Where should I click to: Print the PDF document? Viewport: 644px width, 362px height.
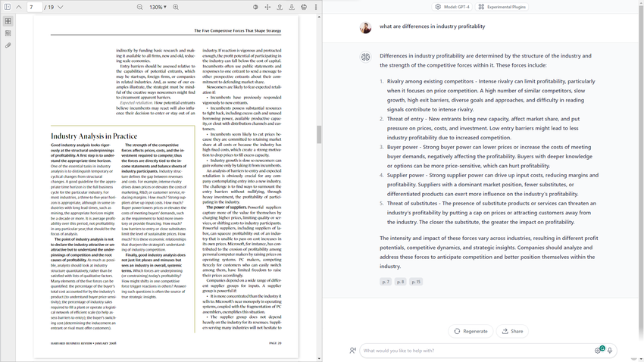(x=304, y=7)
